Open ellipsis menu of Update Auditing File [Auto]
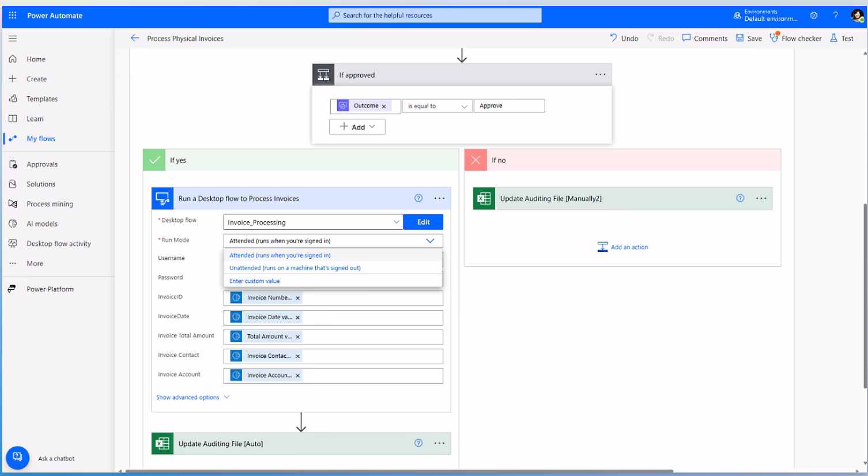Screen dimensions: 868x476 (x=440, y=443)
